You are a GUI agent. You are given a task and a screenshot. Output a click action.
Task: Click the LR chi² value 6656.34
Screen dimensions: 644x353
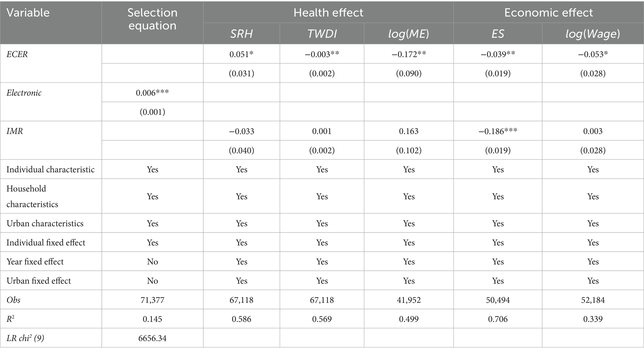pyautogui.click(x=152, y=338)
